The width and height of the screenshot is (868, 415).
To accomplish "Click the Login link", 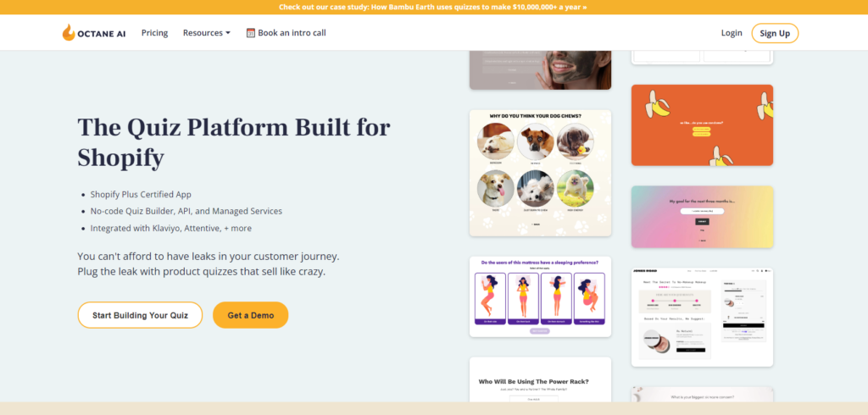I will point(732,33).
